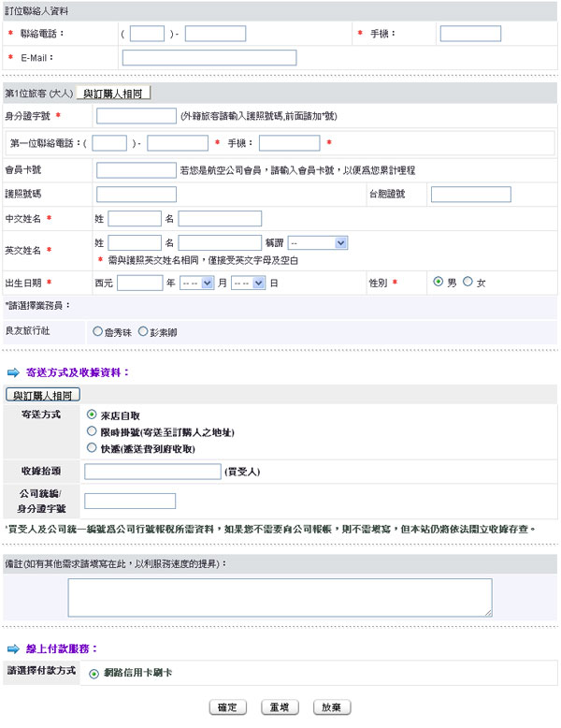The width and height of the screenshot is (561, 728).
Task: Focus 第一位聯絡電話 area code box
Action: pyautogui.click(x=109, y=143)
